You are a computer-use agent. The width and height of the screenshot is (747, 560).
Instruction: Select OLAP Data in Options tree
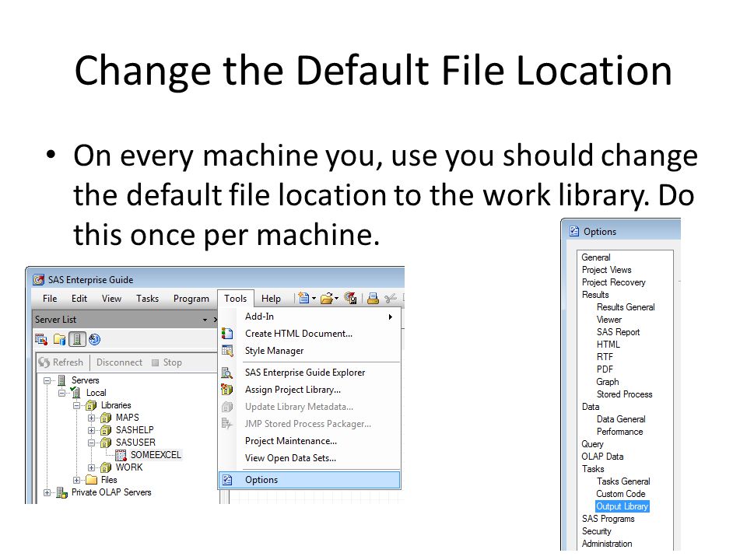pos(602,457)
